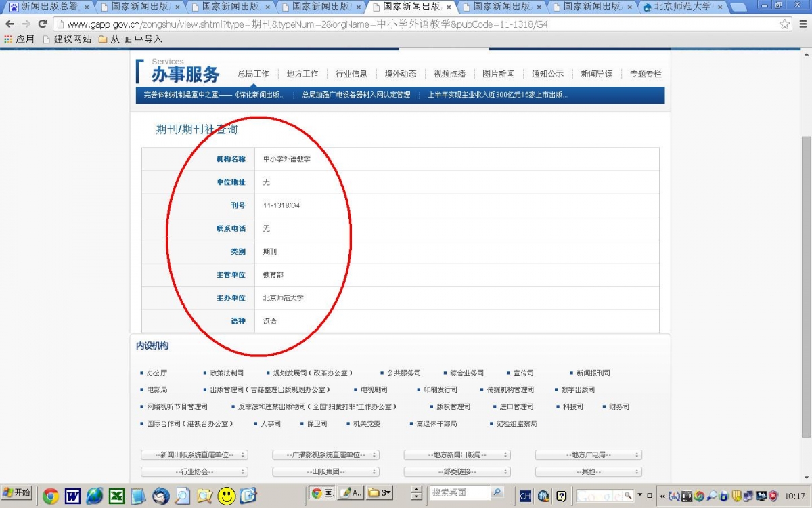Click the back navigation arrow
Image resolution: width=812 pixels, height=508 pixels.
(x=10, y=23)
